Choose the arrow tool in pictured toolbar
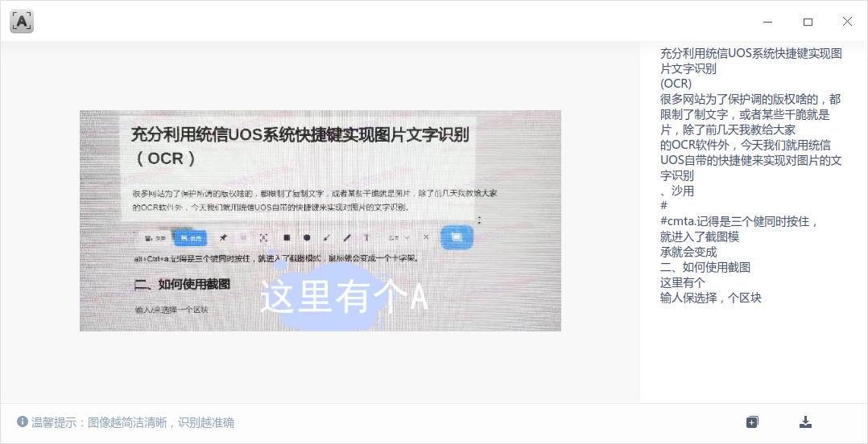 pyautogui.click(x=327, y=238)
